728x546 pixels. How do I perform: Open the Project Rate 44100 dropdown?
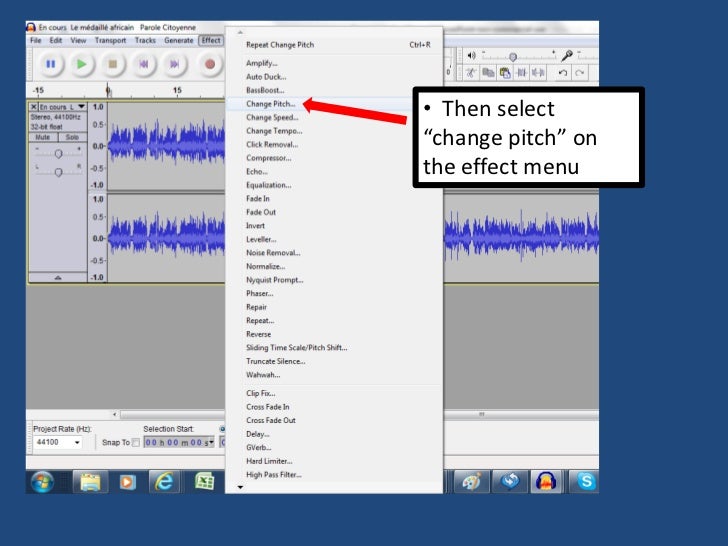[77, 442]
